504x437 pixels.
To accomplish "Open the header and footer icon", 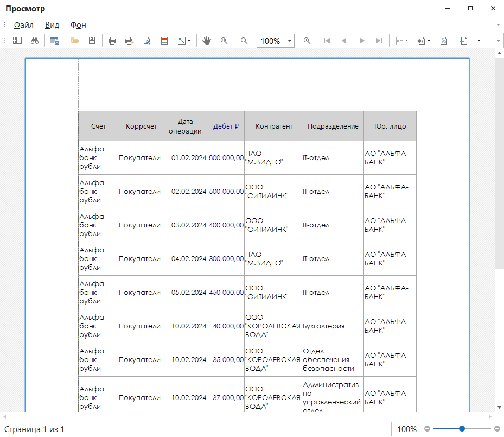I will pos(164,41).
